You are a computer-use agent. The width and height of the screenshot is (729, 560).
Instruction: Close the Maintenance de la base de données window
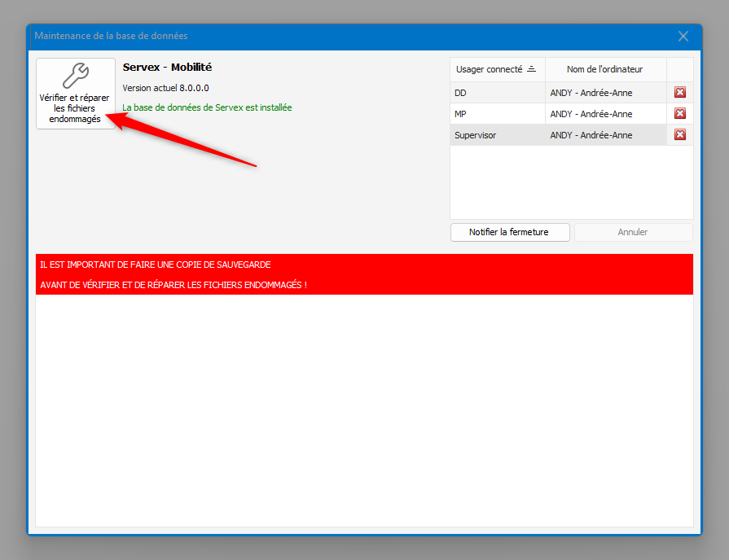(683, 37)
